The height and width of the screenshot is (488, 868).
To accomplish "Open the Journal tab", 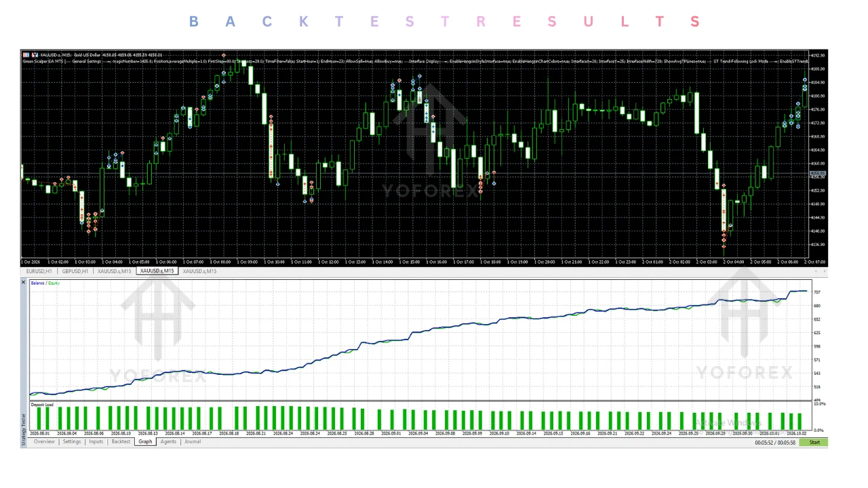I will pos(193,442).
